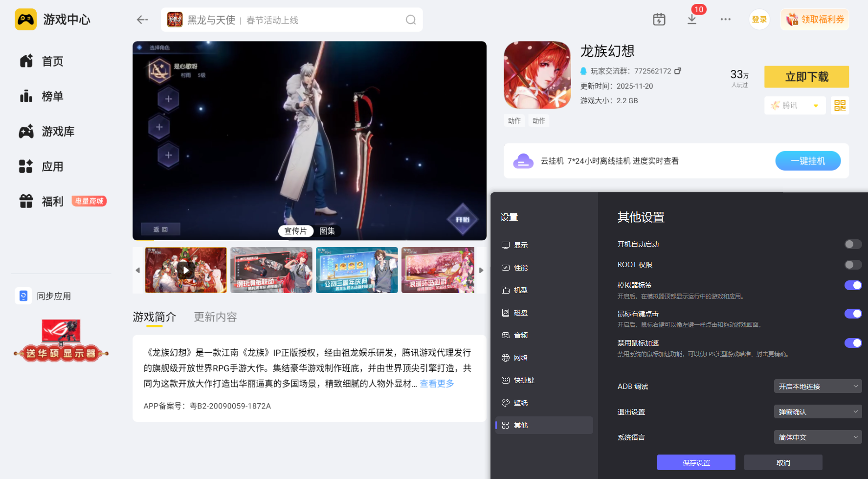The height and width of the screenshot is (479, 868).
Task: Disable 鼠标右键点击 toggle
Action: coord(853,314)
